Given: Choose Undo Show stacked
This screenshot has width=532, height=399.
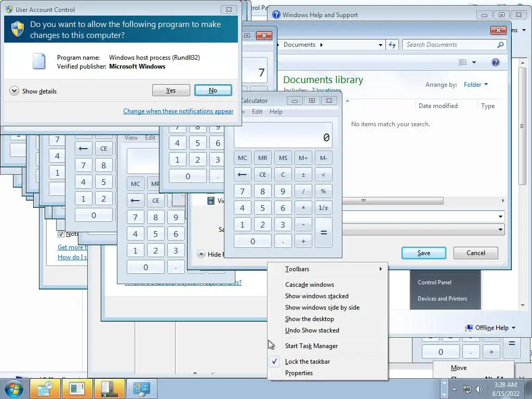Looking at the screenshot, I should (328, 330).
